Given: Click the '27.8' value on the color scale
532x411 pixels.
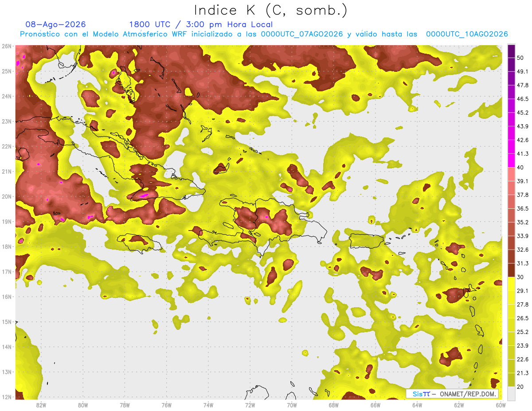Looking at the screenshot, I should (523, 304).
